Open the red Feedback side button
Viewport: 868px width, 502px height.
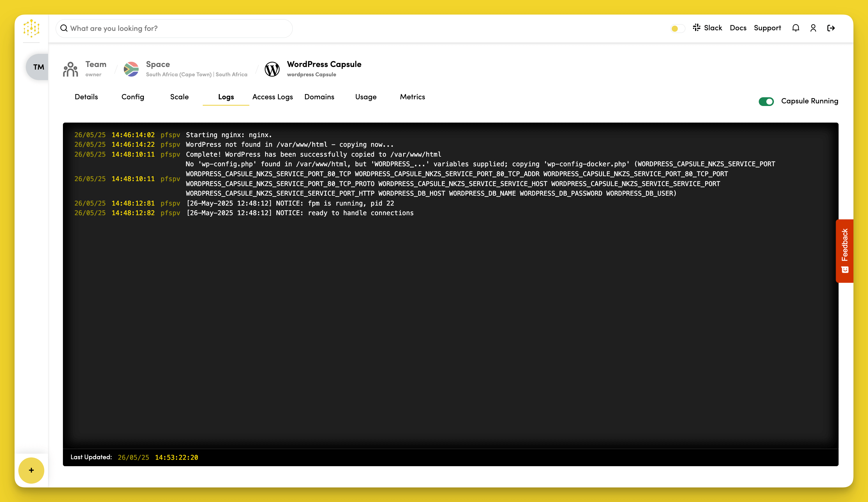(844, 251)
